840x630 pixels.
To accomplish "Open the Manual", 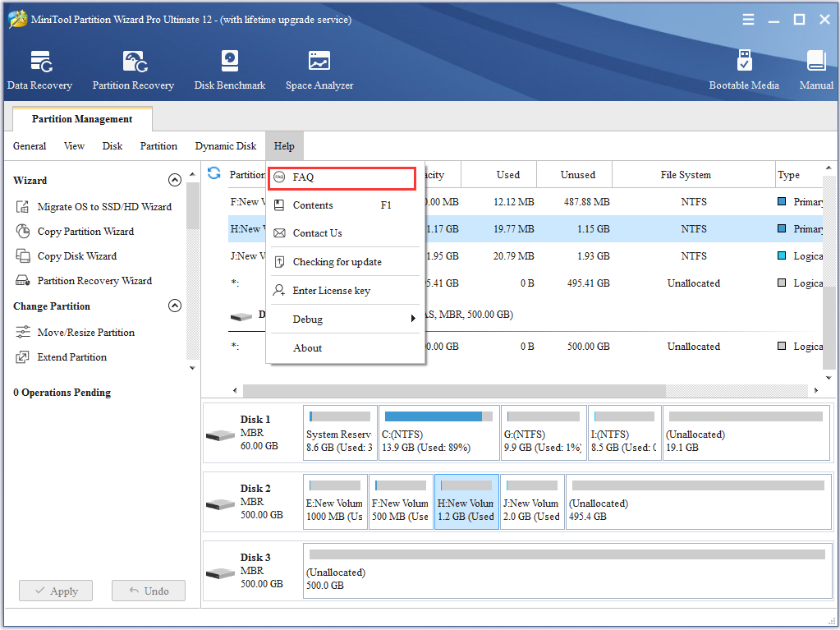I will pyautogui.click(x=815, y=67).
